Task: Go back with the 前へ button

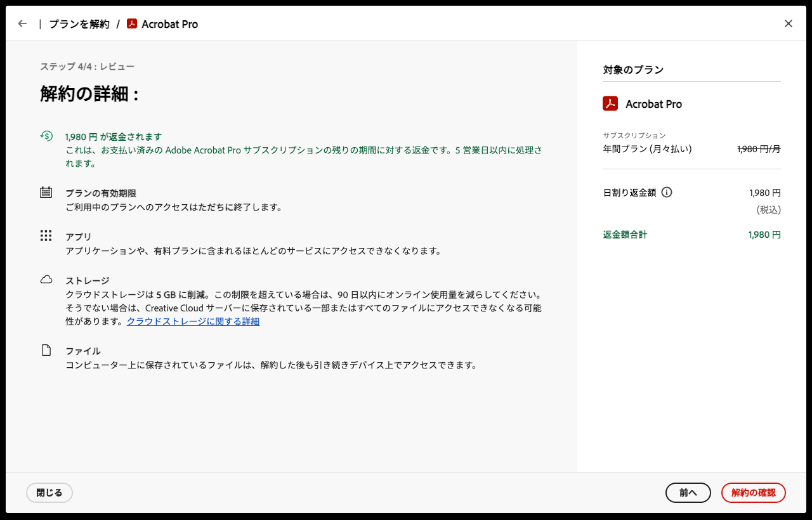Action: [x=688, y=493]
